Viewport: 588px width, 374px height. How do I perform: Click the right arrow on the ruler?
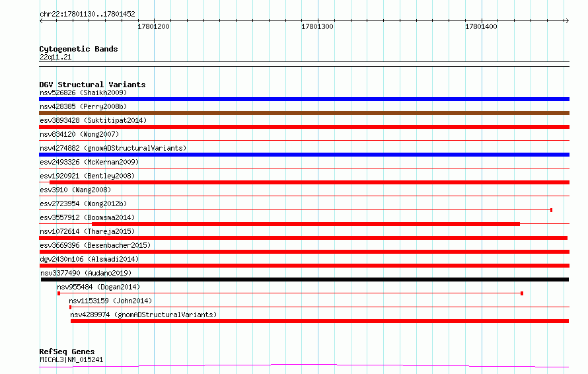[x=567, y=21]
